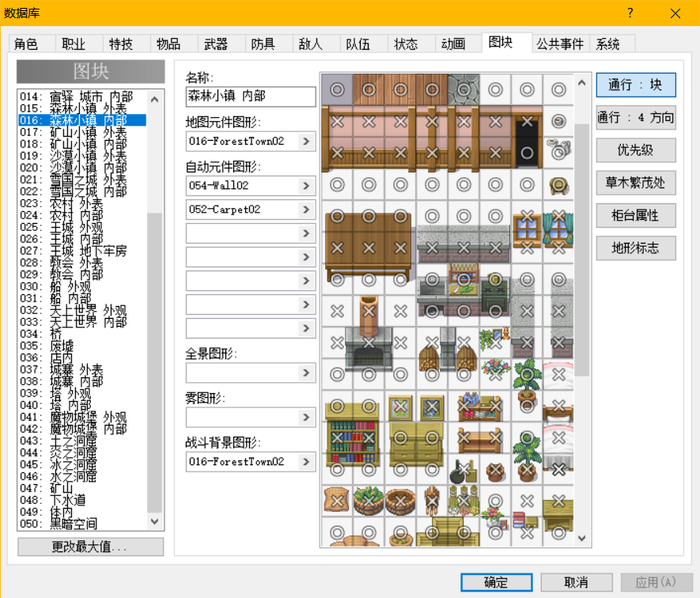Image resolution: width=700 pixels, height=598 pixels.
Task: Select 017: 矿山小镇 外表 in the list
Action: coord(82,132)
